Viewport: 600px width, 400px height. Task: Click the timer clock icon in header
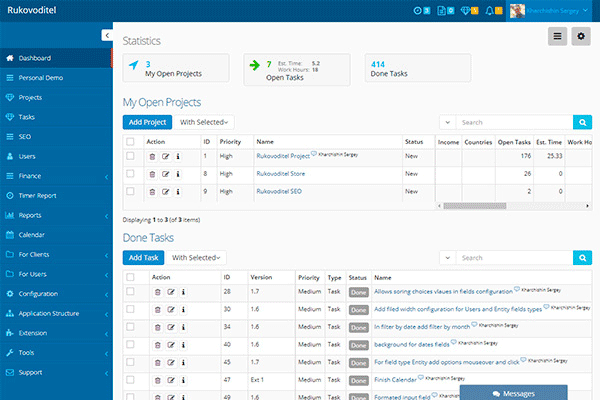(417, 11)
